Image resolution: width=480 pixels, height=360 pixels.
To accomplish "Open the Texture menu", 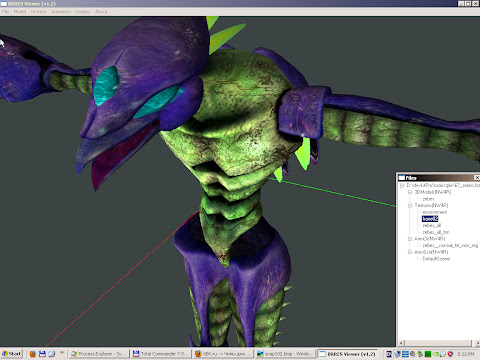I will pyautogui.click(x=39, y=12).
